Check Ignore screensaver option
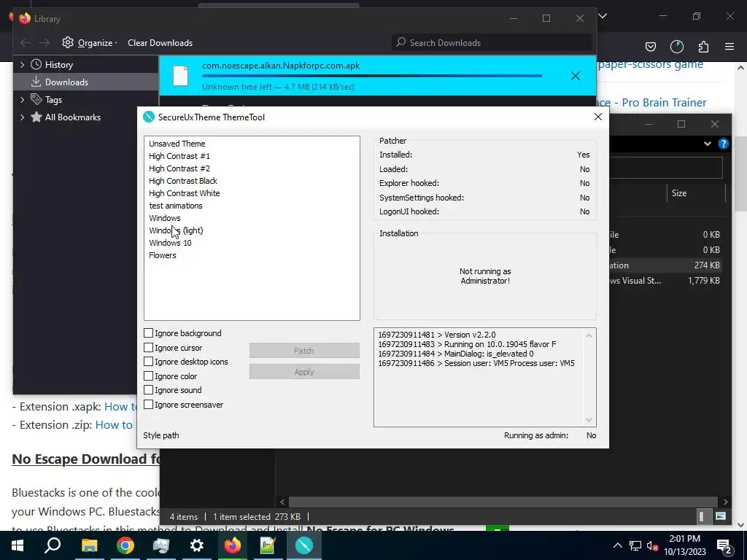The width and height of the screenshot is (747, 560). click(149, 404)
